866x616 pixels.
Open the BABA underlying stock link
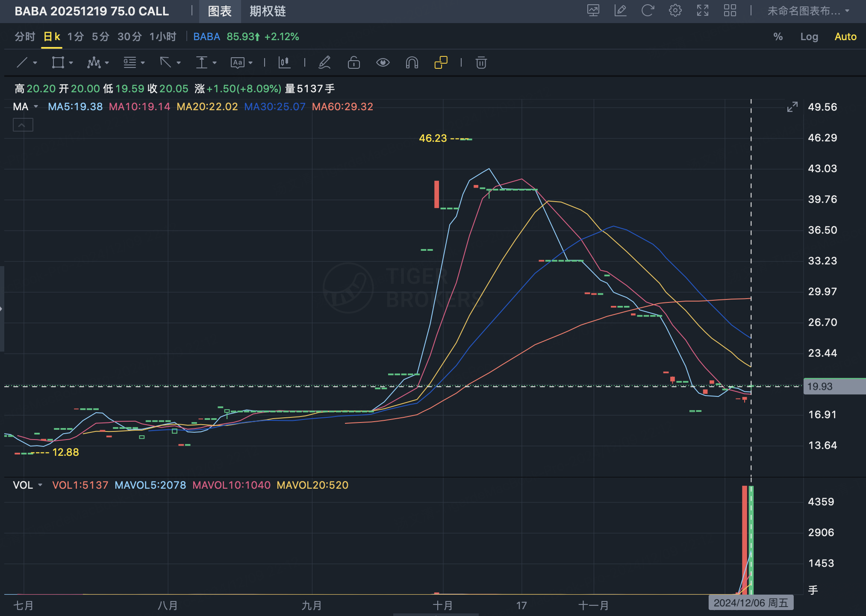click(x=206, y=37)
